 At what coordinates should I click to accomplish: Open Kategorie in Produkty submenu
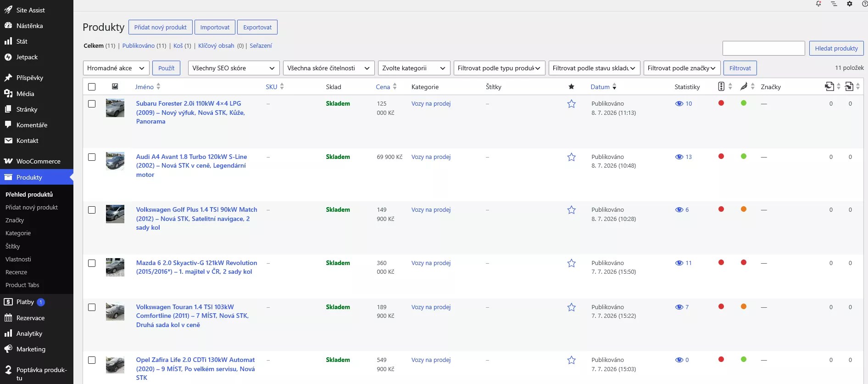pos(18,233)
